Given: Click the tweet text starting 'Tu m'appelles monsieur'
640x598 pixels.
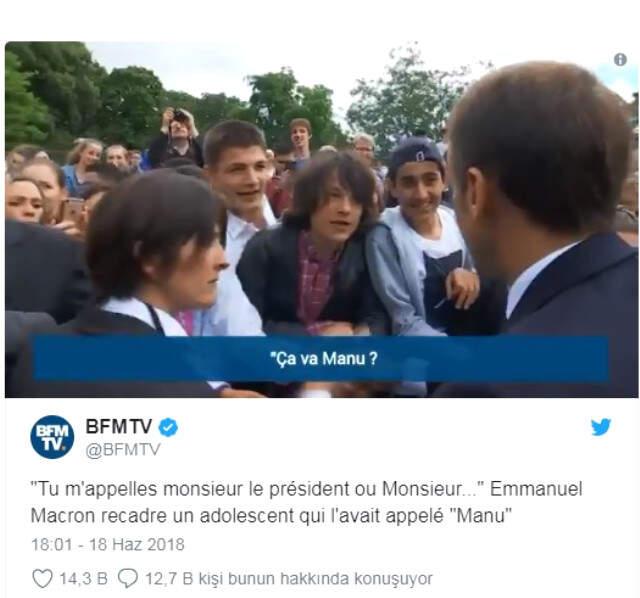Looking at the screenshot, I should pos(307,489).
